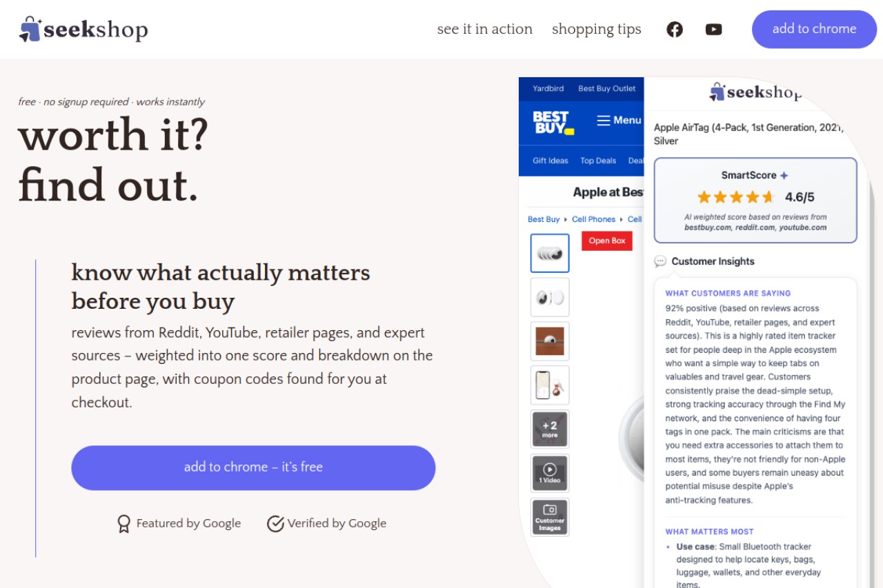This screenshot has width=883, height=588.
Task: Click the Verified by Google checkmark icon
Action: [x=275, y=524]
